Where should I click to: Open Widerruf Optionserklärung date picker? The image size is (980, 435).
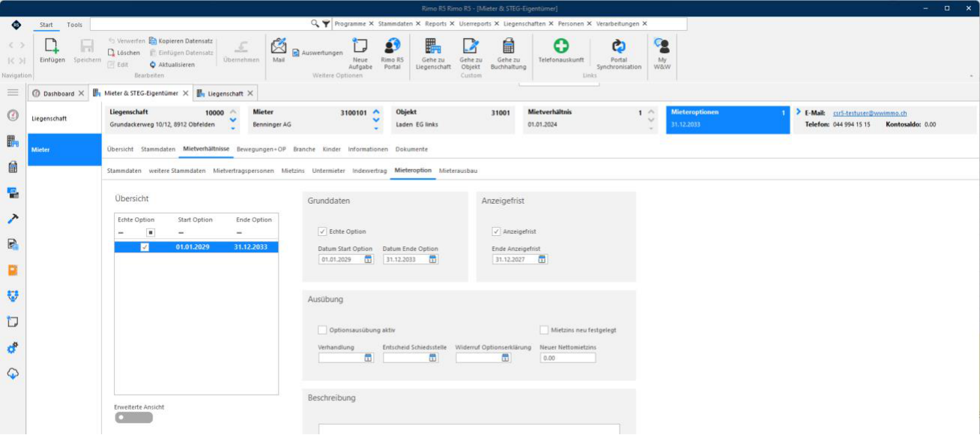pyautogui.click(x=505, y=358)
